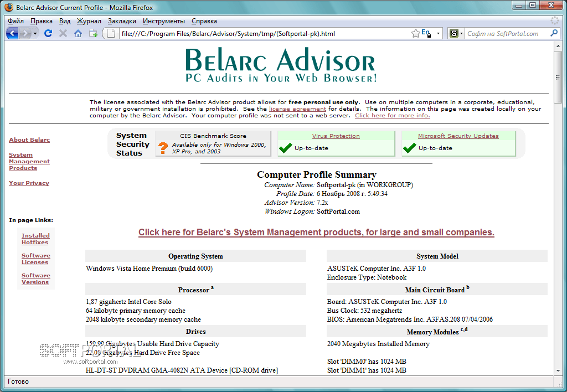Go to the Firefox home page

click(78, 34)
